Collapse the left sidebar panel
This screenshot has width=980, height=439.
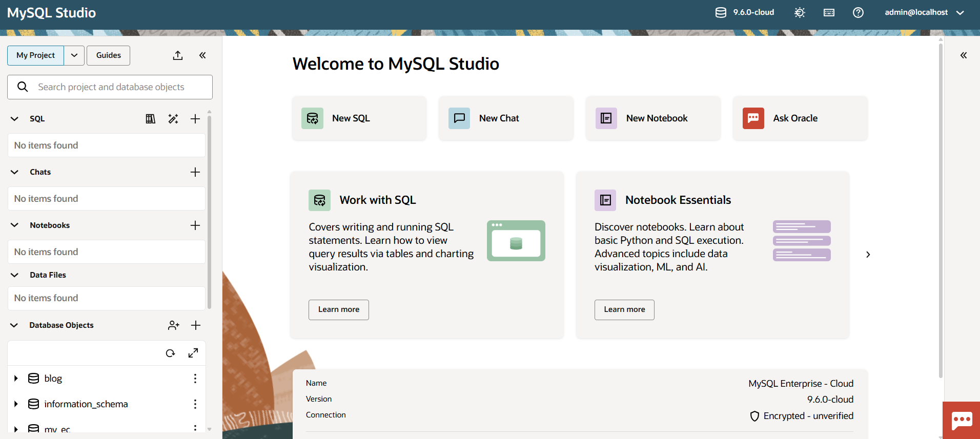(202, 55)
